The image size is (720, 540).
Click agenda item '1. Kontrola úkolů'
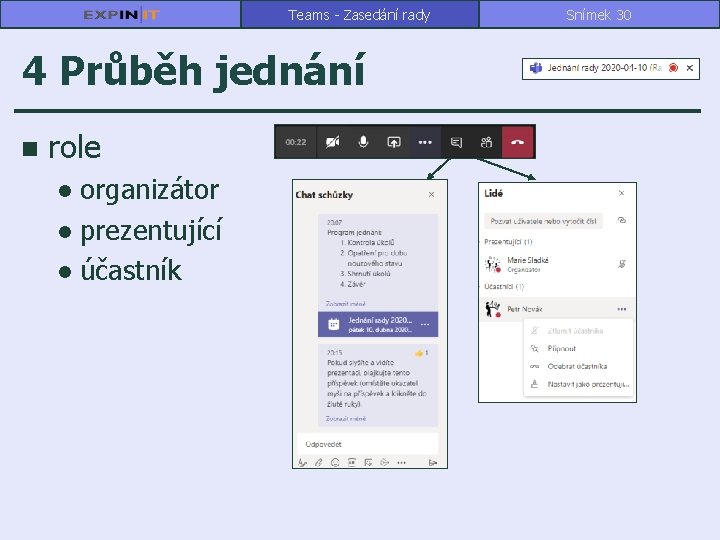pyautogui.click(x=367, y=242)
